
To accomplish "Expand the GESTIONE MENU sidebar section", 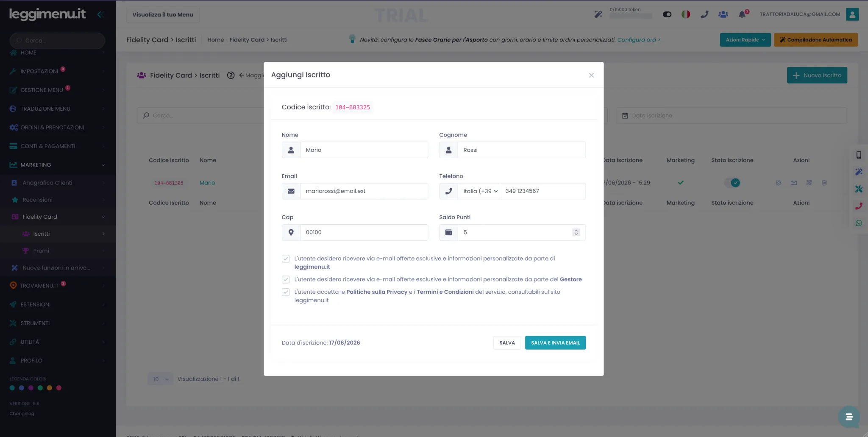I will (x=58, y=90).
